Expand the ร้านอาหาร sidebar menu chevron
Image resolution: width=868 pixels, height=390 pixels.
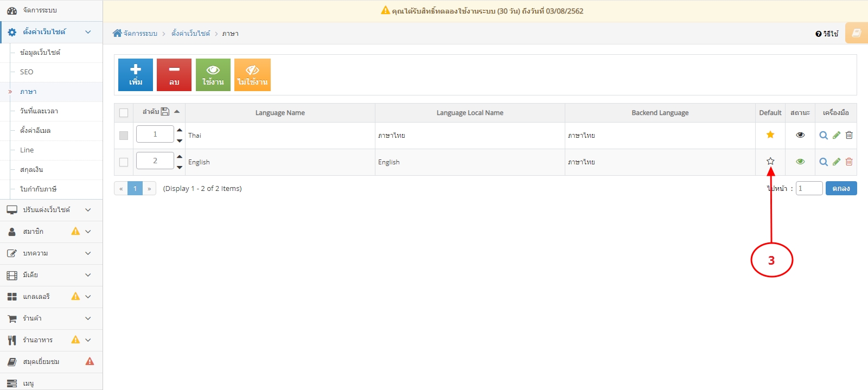tap(88, 340)
